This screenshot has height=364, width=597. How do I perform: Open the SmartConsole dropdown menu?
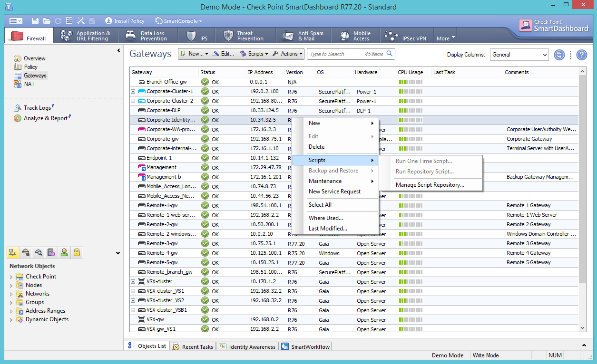(179, 21)
